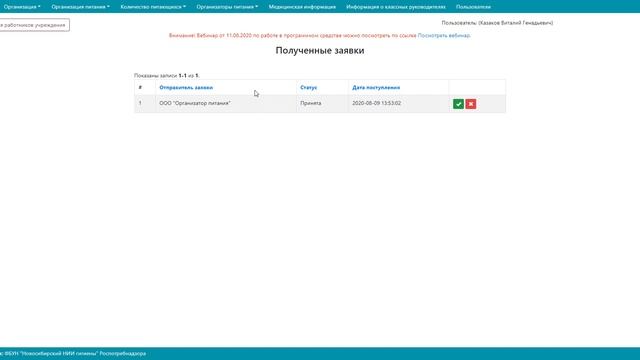
Task: Click the Принята status cell
Action: 322,103
